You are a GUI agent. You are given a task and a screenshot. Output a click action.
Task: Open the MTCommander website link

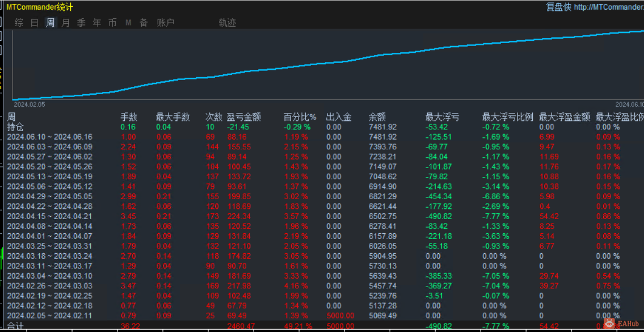[609, 7]
